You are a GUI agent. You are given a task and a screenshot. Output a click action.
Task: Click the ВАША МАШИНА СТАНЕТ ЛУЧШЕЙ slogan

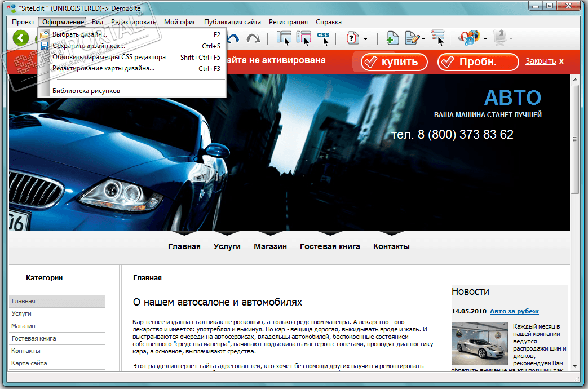click(x=488, y=115)
